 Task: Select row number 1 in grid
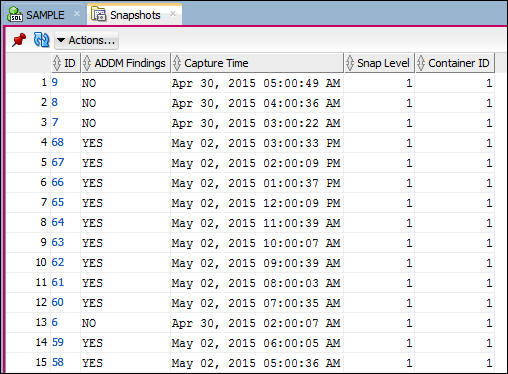coord(44,82)
